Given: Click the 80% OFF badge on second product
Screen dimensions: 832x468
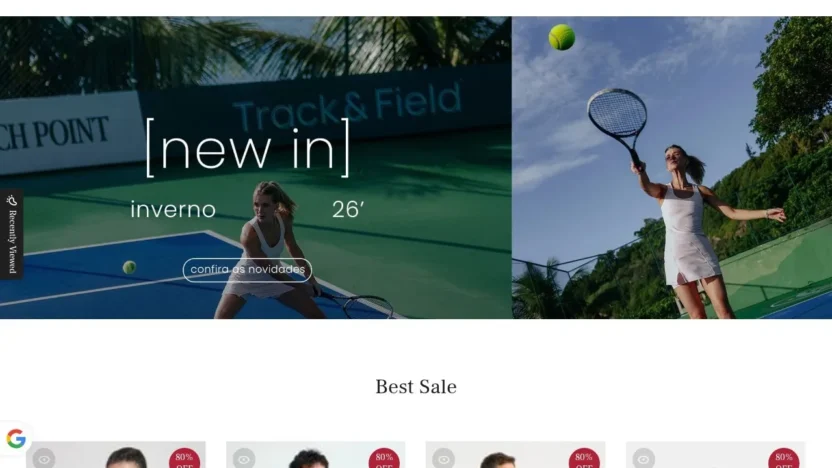Looking at the screenshot, I should (384, 458).
